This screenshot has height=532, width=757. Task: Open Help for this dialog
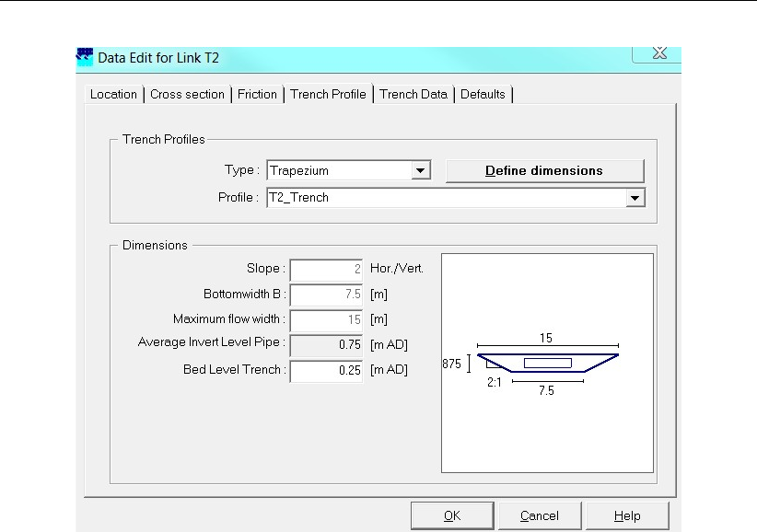pos(627,515)
